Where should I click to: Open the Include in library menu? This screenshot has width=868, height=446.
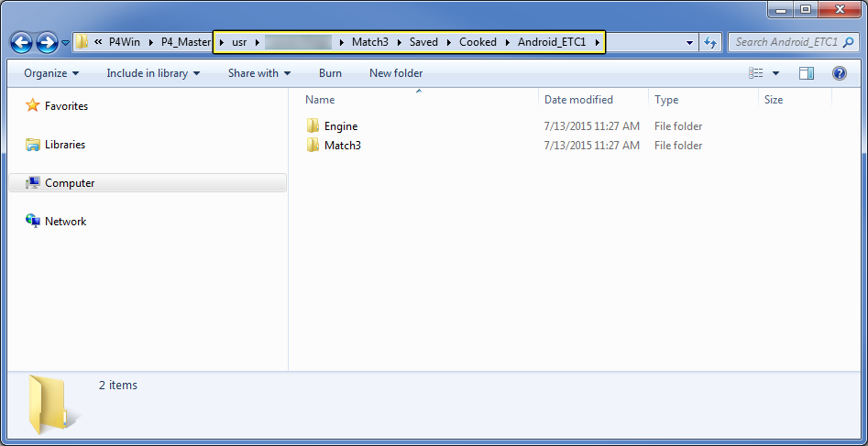[x=153, y=73]
